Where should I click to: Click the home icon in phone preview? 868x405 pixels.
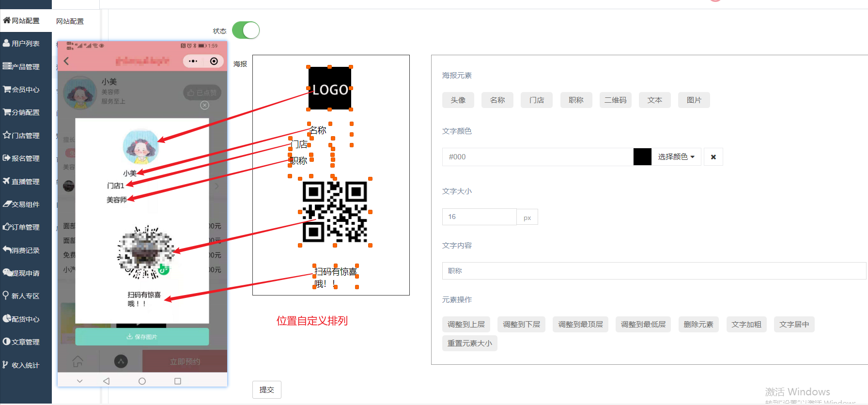(77, 361)
